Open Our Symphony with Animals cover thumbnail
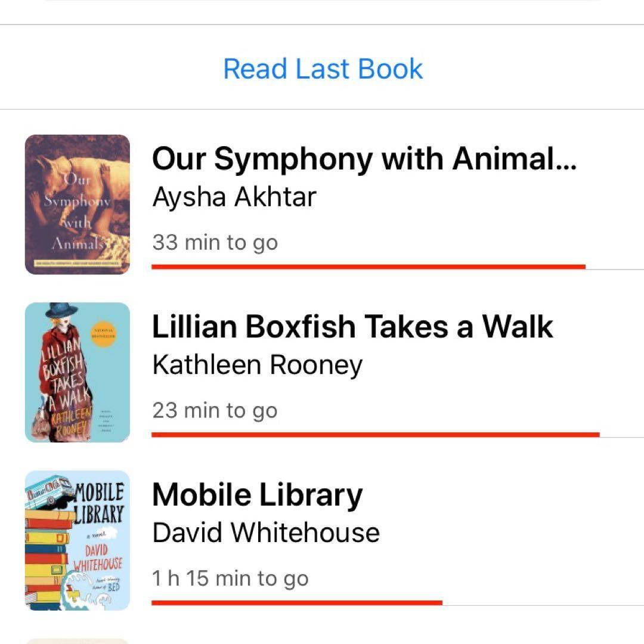Image resolution: width=644 pixels, height=644 pixels. click(x=78, y=205)
